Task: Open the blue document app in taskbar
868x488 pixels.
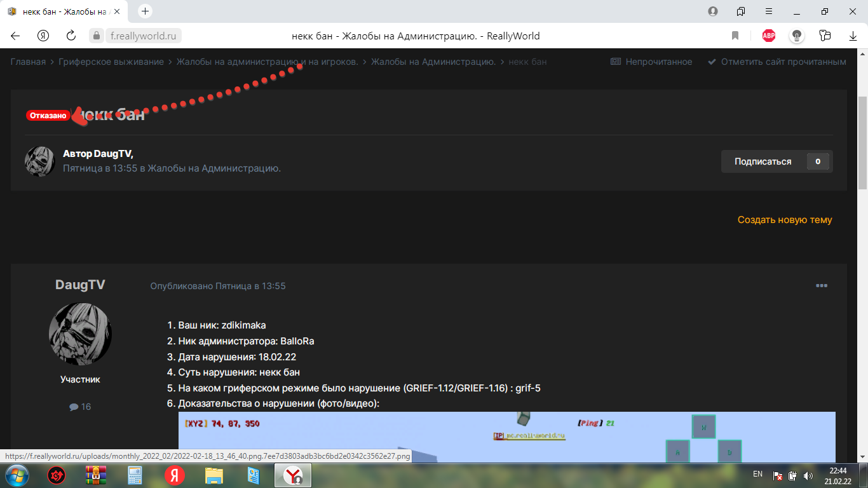Action: (x=254, y=475)
